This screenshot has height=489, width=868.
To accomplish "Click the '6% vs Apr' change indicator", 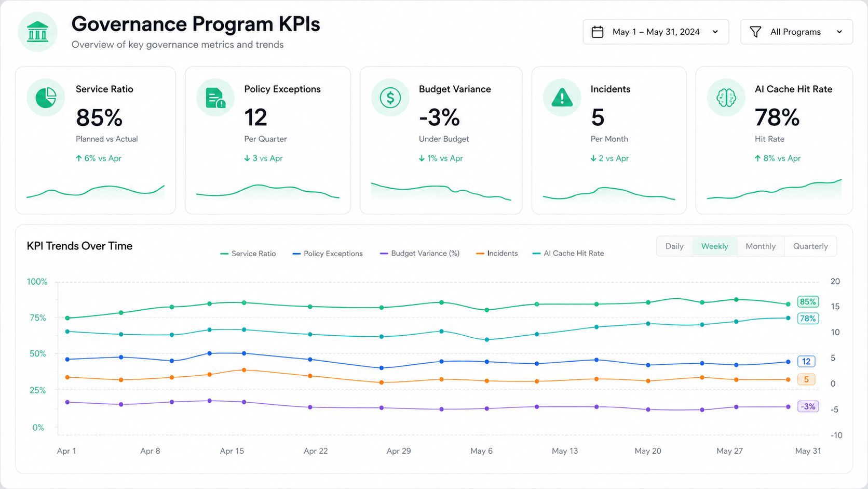I will point(99,158).
